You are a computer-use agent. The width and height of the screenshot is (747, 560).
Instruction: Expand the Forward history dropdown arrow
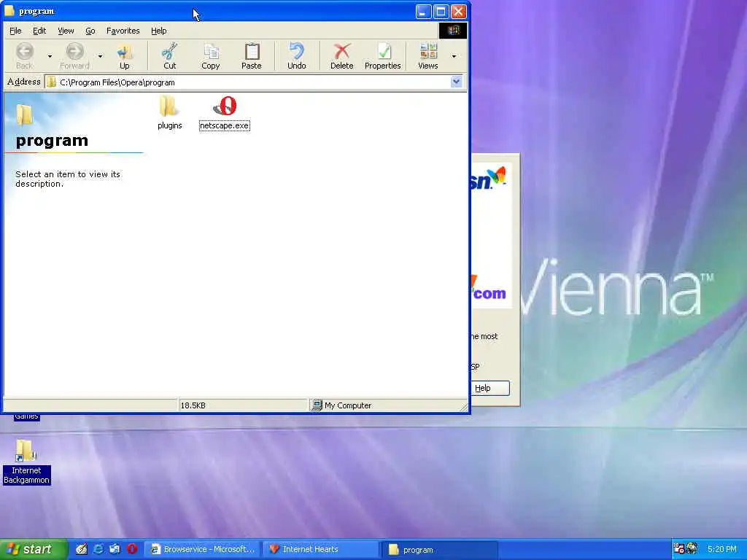[x=100, y=56]
